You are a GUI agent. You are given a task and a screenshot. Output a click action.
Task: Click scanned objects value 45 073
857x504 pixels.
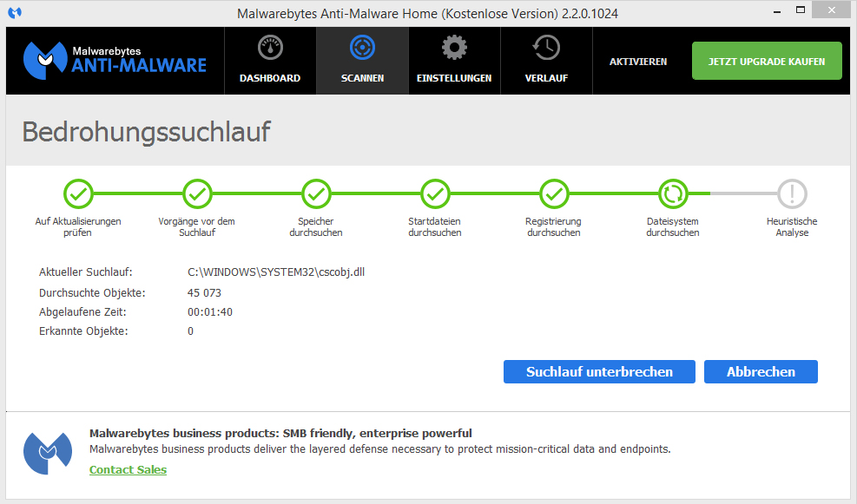click(204, 292)
